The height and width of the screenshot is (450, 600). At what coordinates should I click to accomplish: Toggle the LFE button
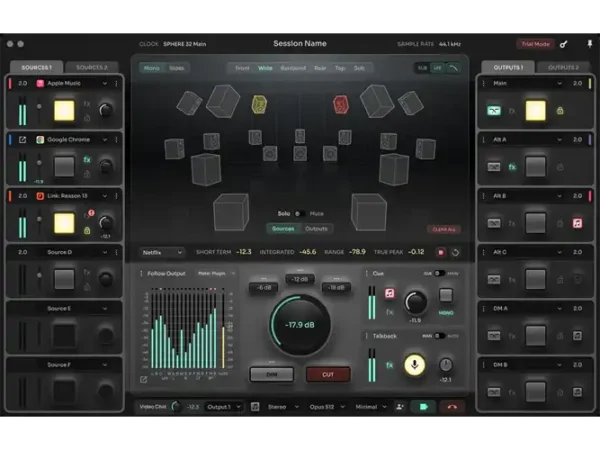(437, 68)
